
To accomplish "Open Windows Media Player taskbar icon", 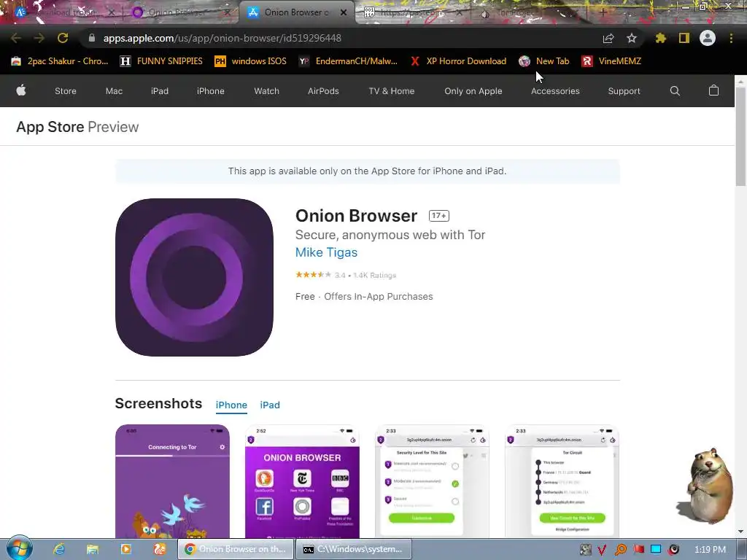I will point(125,549).
